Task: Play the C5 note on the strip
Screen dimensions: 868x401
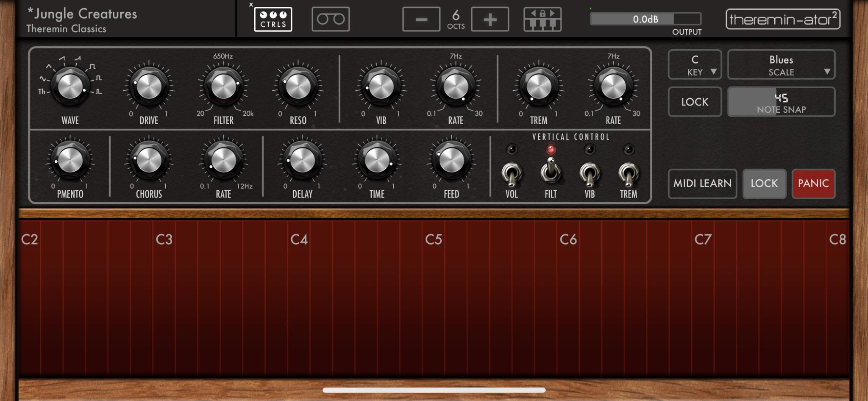Action: click(434, 298)
